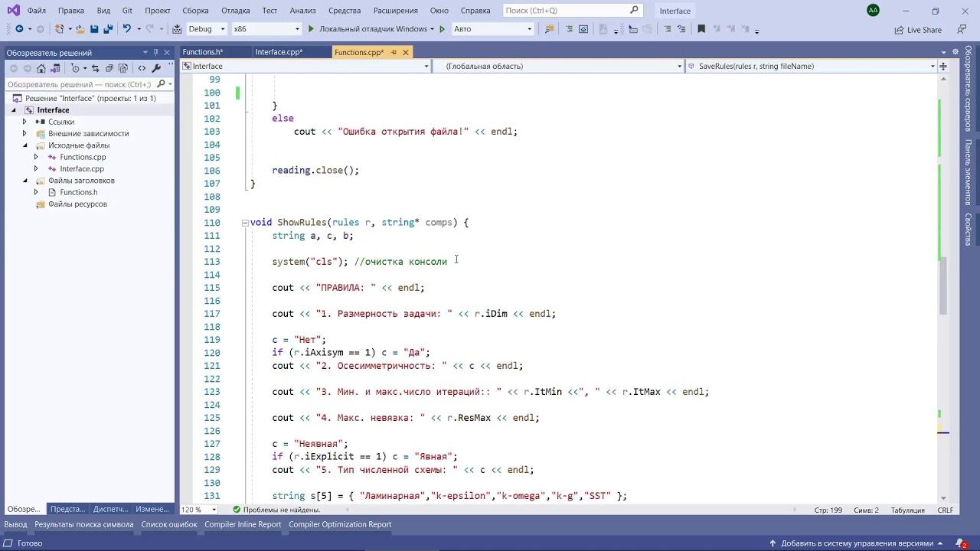The height and width of the screenshot is (551, 980).
Task: Switch to the Interface.cpp tab
Action: click(279, 52)
